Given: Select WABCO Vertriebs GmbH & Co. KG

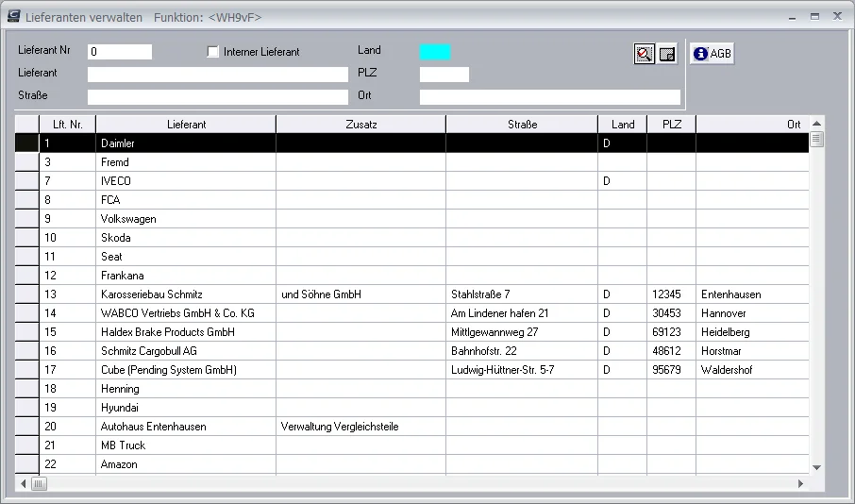Looking at the screenshot, I should click(186, 313).
